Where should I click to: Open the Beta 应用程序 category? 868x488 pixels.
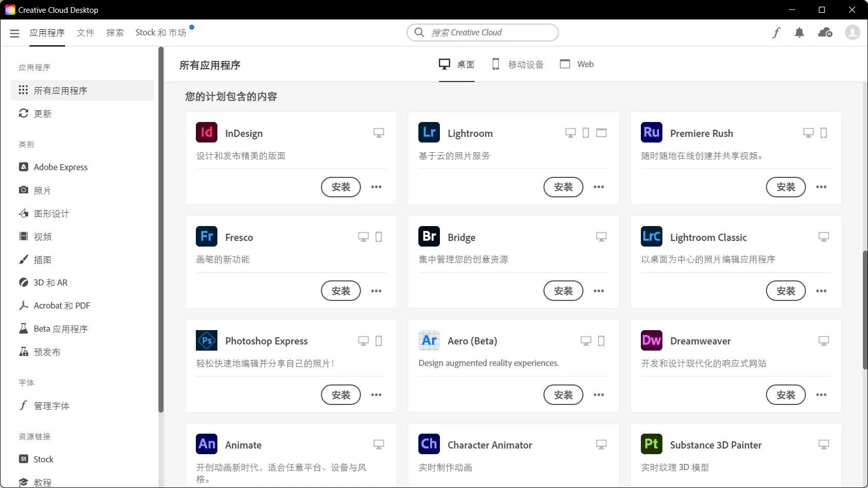82,329
